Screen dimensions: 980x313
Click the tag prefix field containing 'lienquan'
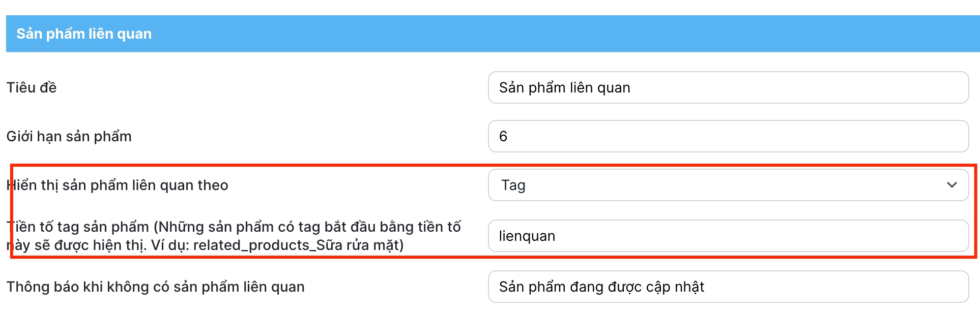[728, 236]
